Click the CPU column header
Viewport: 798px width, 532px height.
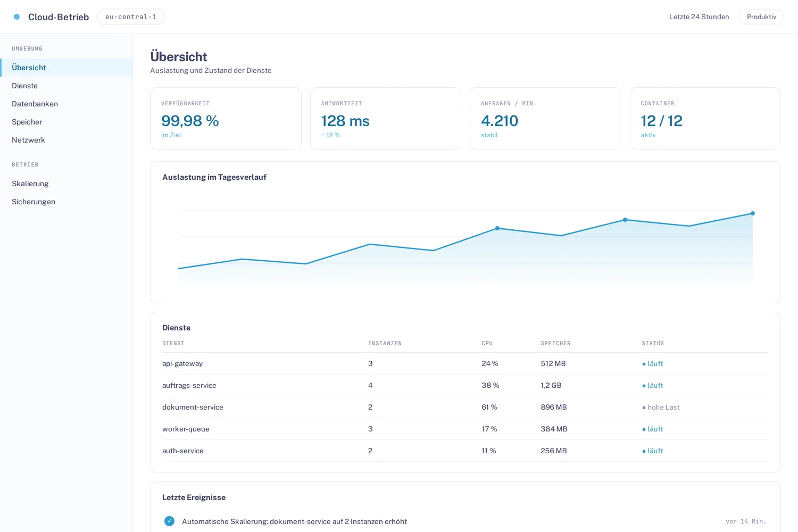click(487, 344)
